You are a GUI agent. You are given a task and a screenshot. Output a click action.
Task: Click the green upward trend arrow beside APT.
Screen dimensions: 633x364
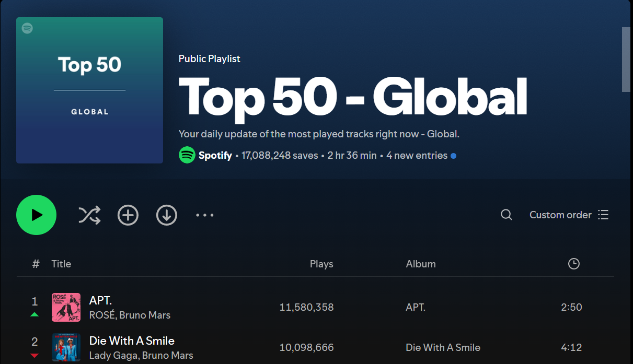(x=34, y=314)
